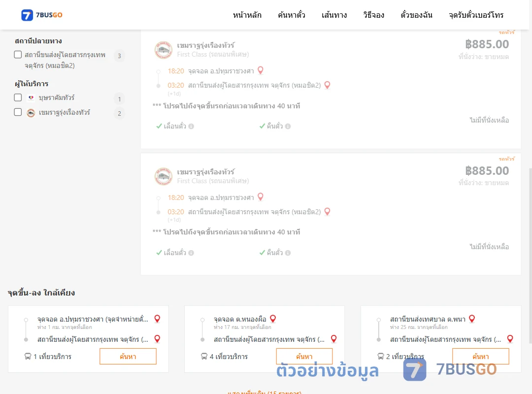Click destination map pin in first nearby card

(x=157, y=339)
